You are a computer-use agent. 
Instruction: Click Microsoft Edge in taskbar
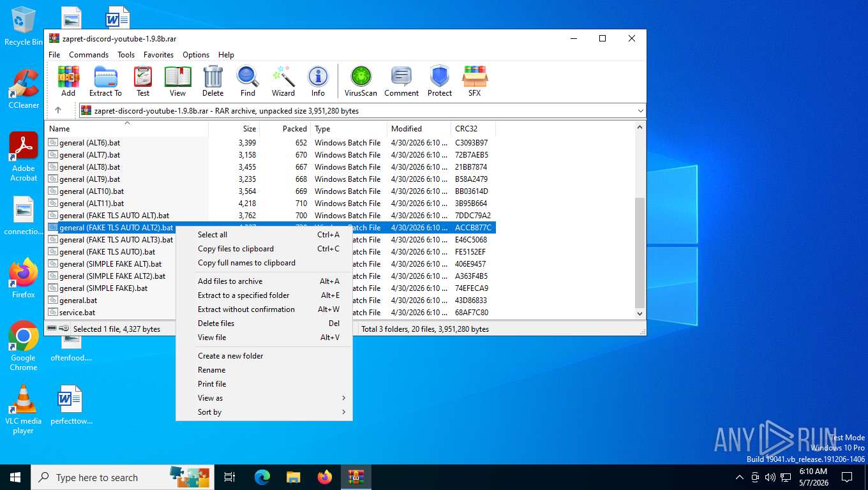pos(262,477)
